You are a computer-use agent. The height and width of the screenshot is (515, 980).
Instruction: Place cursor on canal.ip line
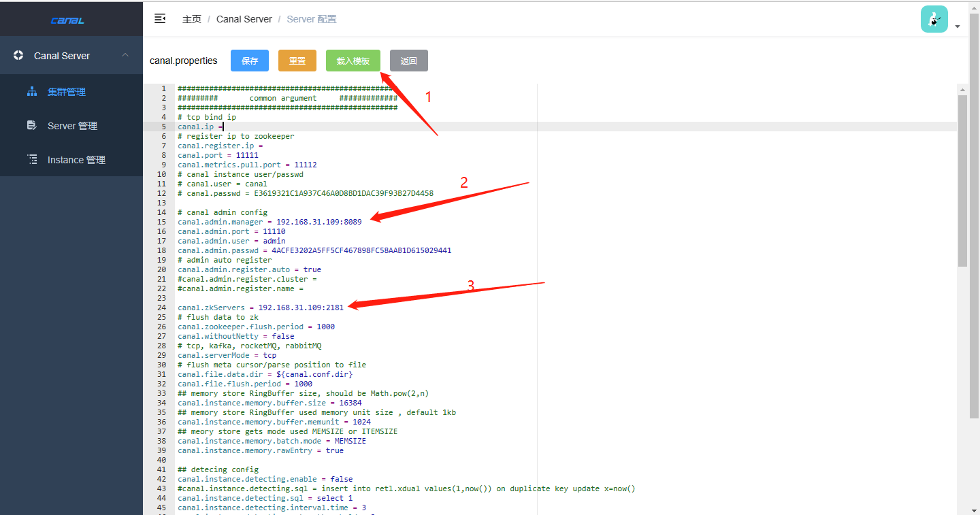coord(200,127)
